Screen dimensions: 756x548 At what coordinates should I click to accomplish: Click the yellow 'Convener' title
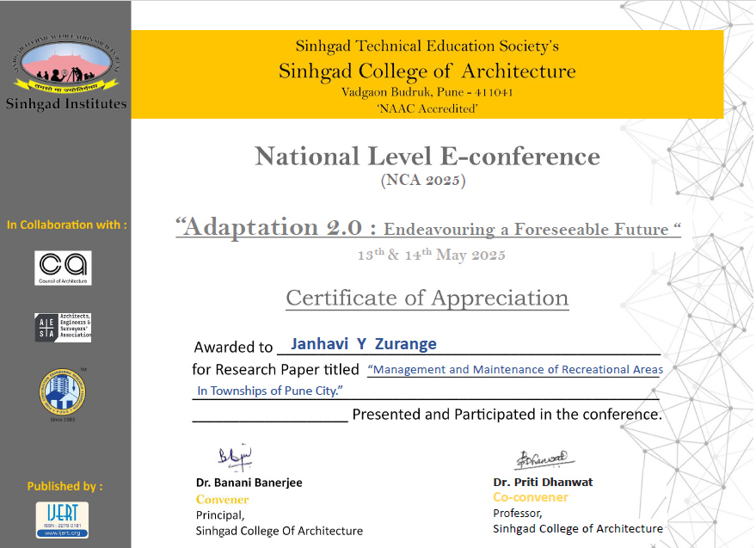pos(222,500)
